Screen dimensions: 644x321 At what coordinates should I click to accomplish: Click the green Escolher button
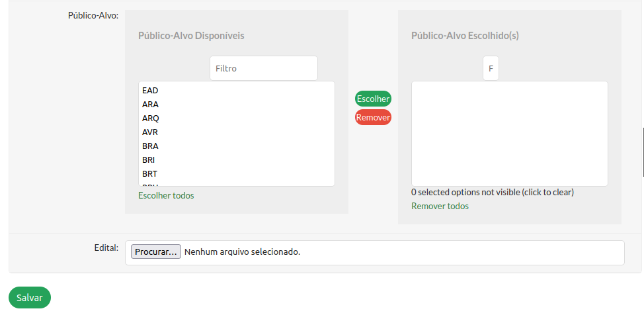(x=373, y=99)
